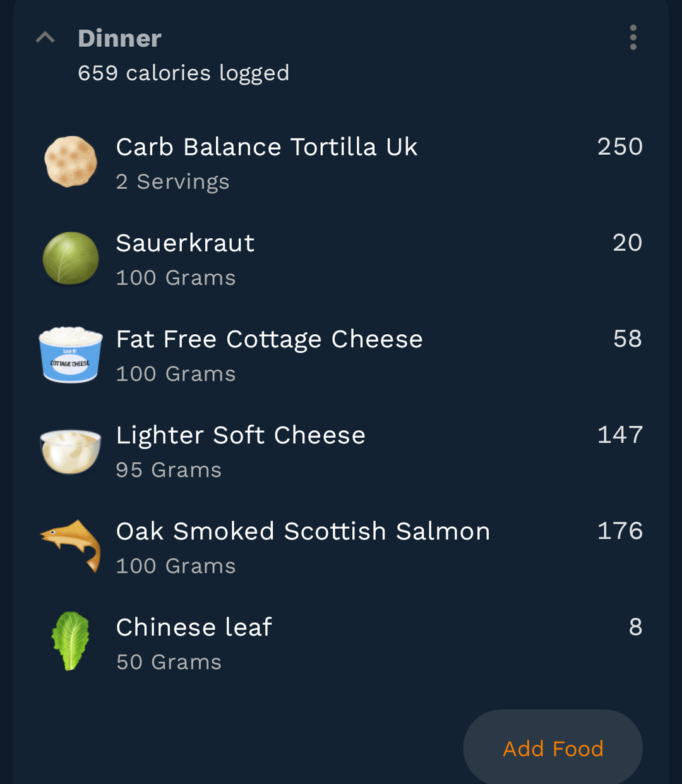
Task: Open the Dinner three-dot options menu
Action: click(633, 38)
